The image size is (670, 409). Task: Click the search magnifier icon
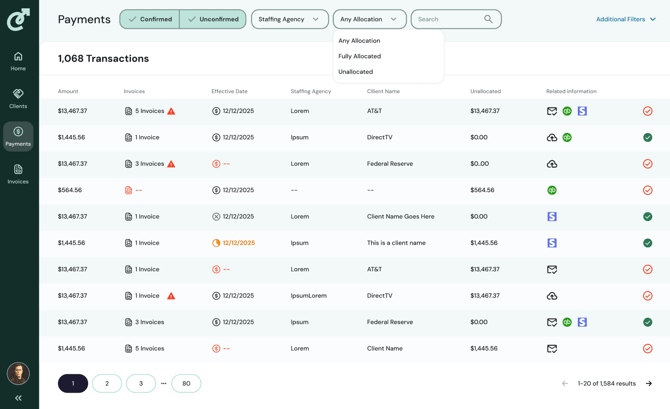pos(488,19)
